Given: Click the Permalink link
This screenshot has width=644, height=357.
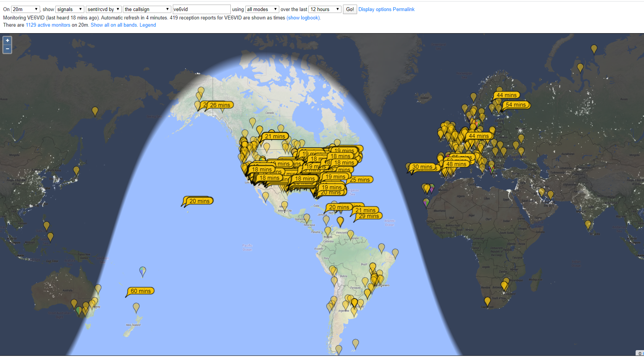Looking at the screenshot, I should (x=404, y=9).
